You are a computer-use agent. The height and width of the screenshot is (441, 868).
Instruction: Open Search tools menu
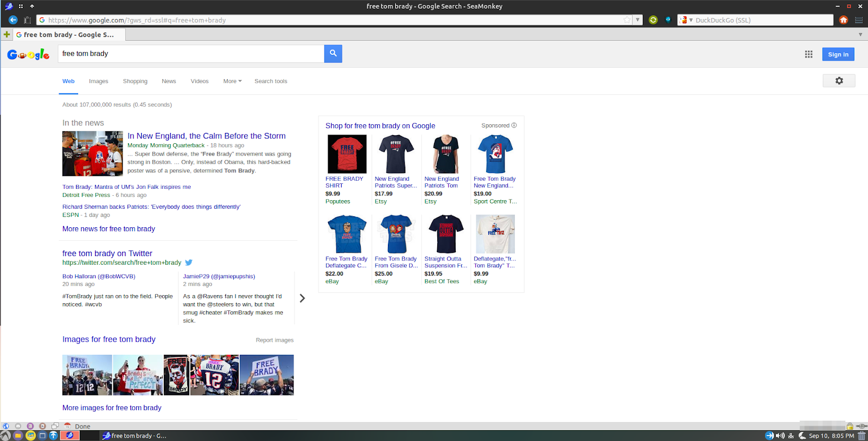[x=271, y=81]
